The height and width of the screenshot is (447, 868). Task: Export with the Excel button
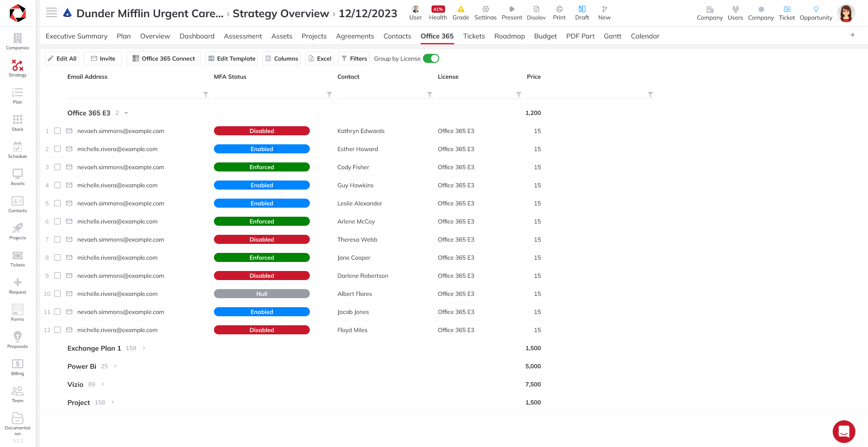(x=319, y=58)
